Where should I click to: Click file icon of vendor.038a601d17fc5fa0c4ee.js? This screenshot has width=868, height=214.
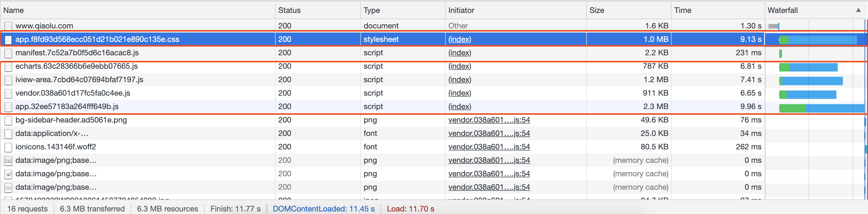pos(8,93)
